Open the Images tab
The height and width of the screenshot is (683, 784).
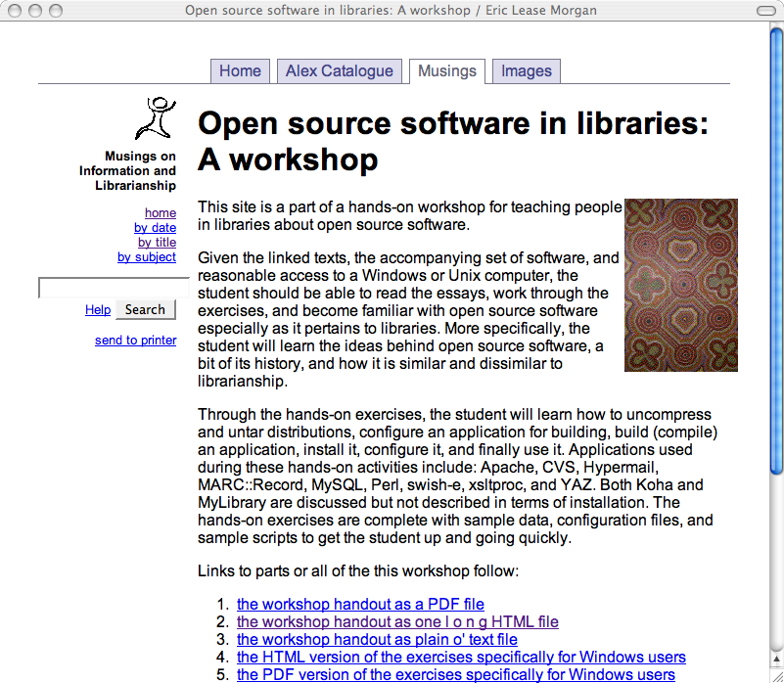[527, 71]
